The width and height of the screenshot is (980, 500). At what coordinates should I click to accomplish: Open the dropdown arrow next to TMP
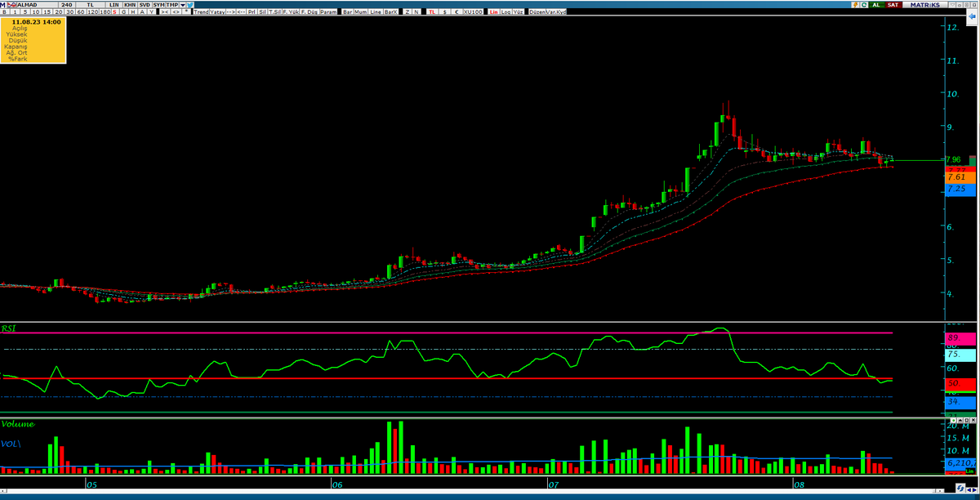[182, 4]
